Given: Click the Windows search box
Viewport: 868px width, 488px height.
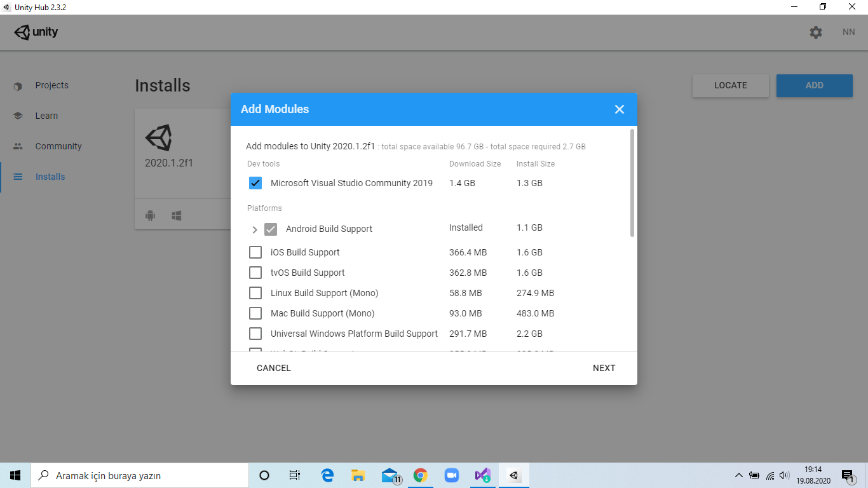Looking at the screenshot, I should [140, 475].
